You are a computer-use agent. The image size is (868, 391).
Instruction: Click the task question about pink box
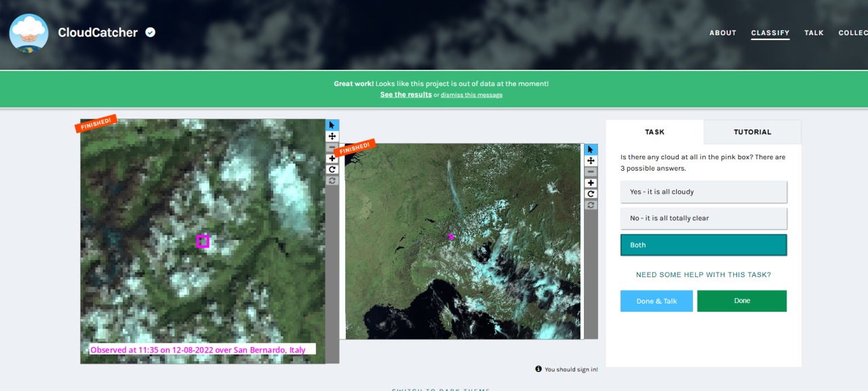tap(703, 163)
